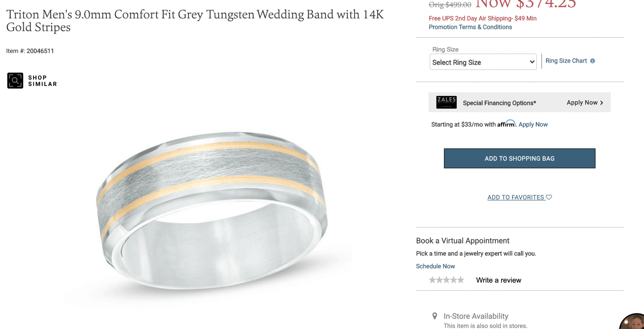The height and width of the screenshot is (329, 644).
Task: Click Add to Favorites
Action: (x=515, y=197)
